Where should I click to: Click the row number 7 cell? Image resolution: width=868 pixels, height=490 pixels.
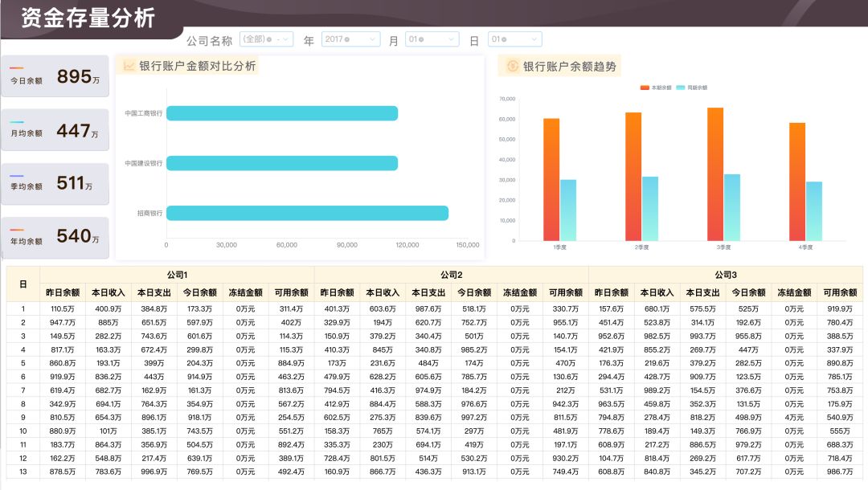[23, 390]
